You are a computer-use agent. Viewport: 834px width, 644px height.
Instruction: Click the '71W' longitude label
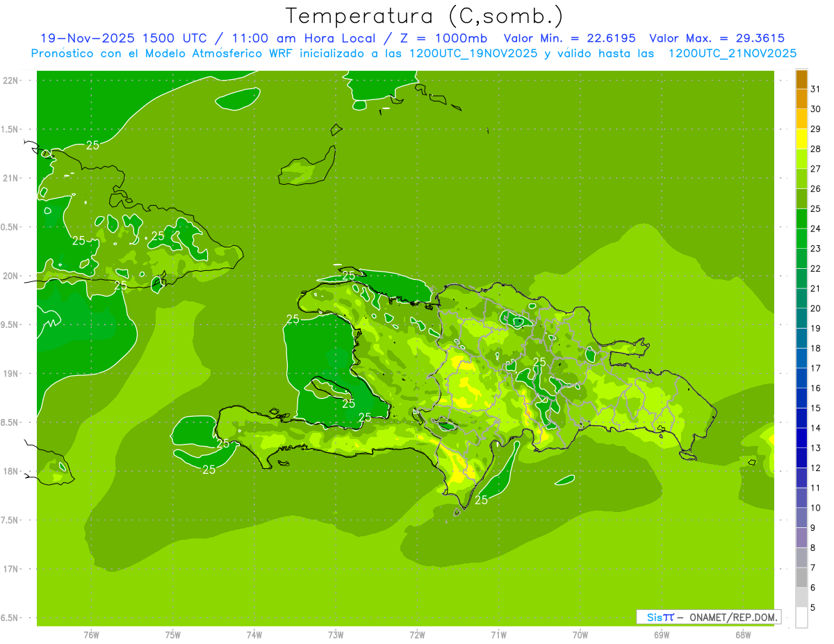[x=498, y=635]
